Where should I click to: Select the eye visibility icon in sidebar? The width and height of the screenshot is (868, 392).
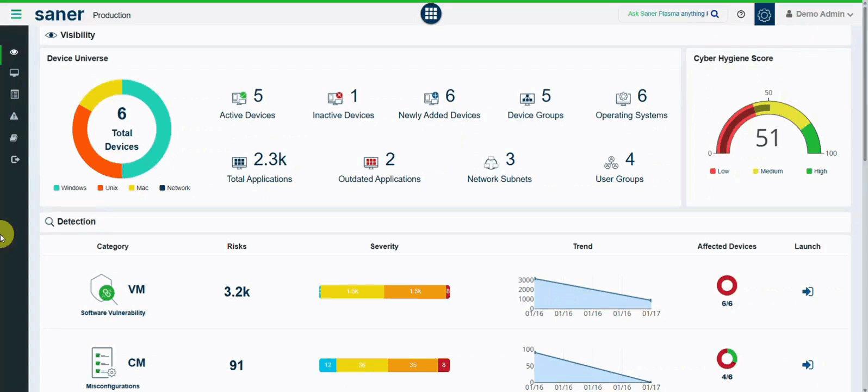[14, 52]
